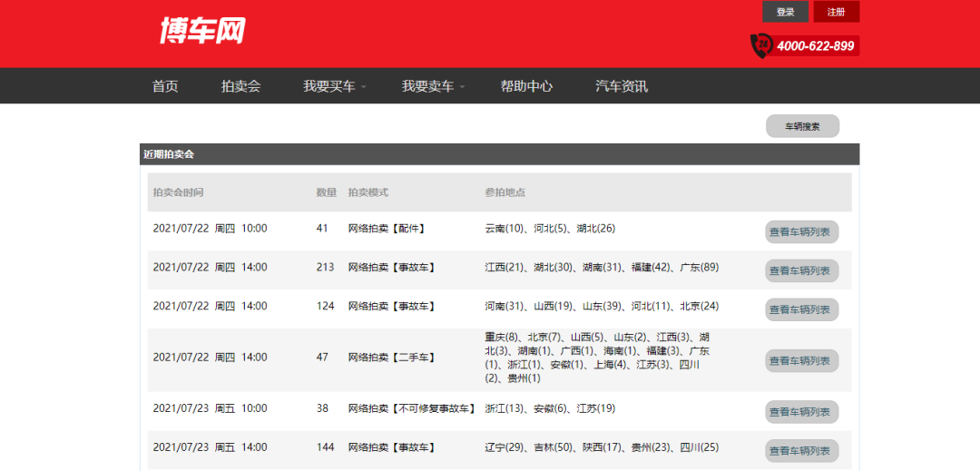Expand the 我要买车 dropdown menu

tap(334, 86)
